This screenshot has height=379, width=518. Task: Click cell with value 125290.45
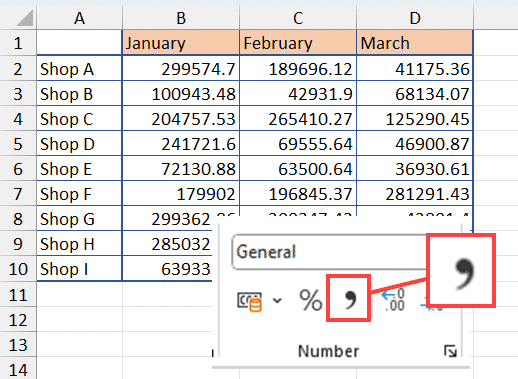415,119
